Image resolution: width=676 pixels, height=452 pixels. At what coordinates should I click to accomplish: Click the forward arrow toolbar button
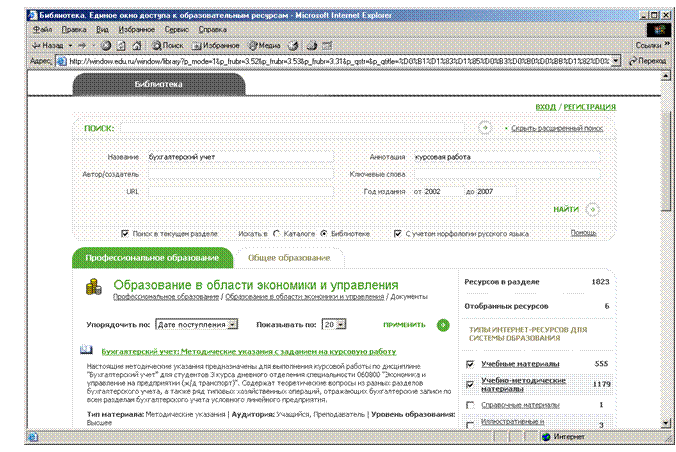pyautogui.click(x=82, y=45)
